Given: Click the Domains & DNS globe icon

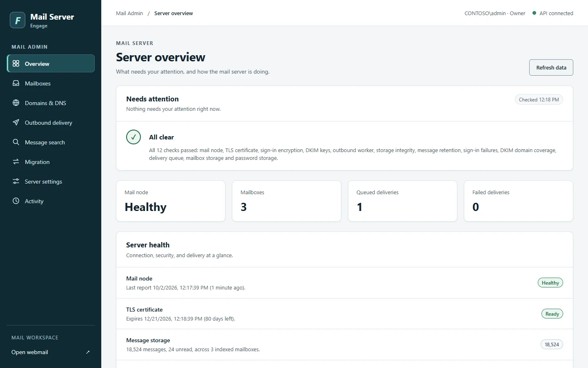Looking at the screenshot, I should coord(16,103).
